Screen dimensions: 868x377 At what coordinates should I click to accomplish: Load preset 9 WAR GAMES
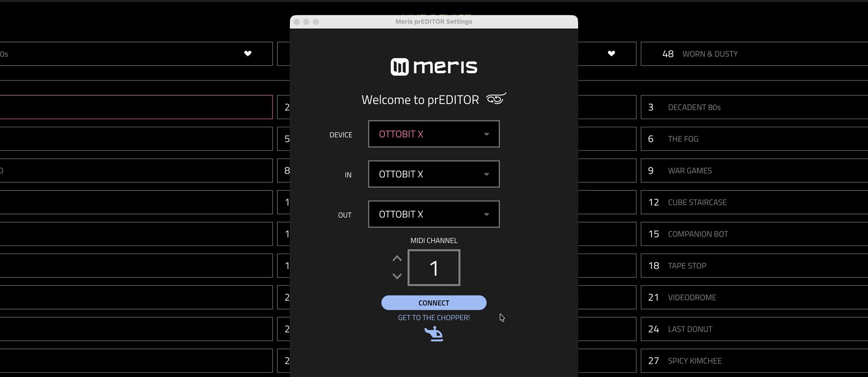[754, 171]
